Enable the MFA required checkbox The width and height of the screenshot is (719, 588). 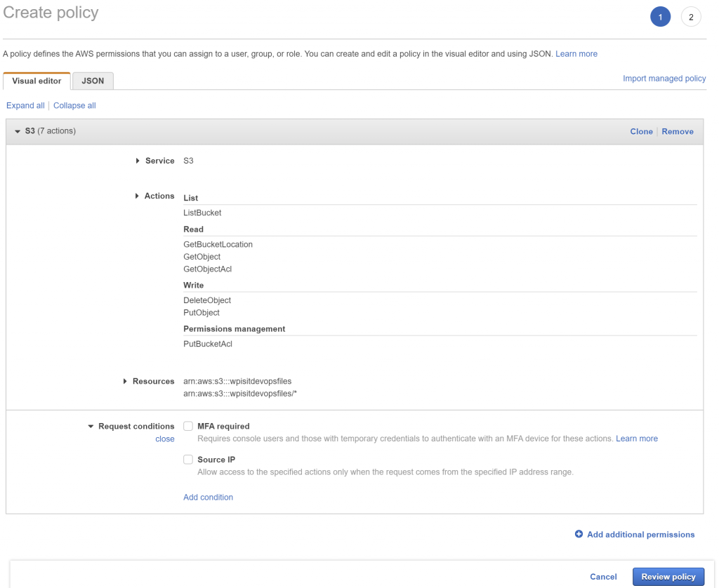[188, 426]
